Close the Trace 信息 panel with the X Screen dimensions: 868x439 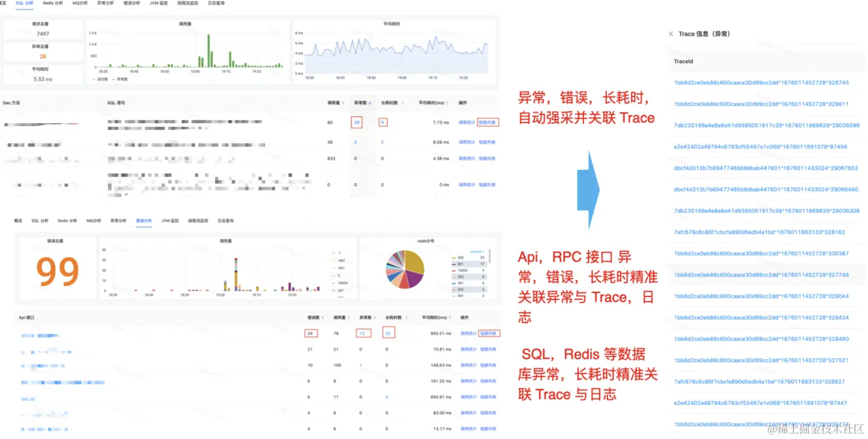click(671, 34)
